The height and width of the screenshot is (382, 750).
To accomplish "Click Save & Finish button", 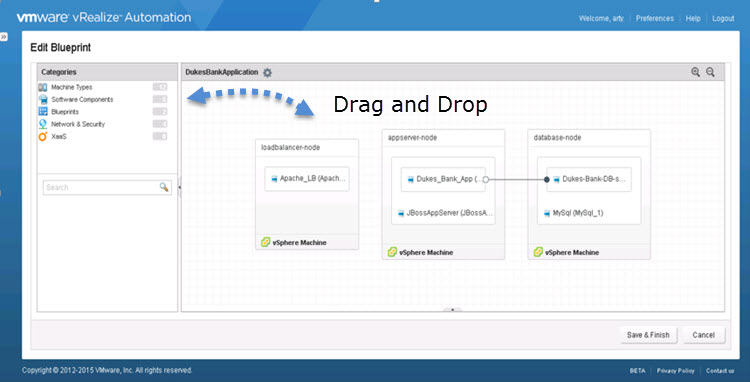I will click(x=648, y=335).
